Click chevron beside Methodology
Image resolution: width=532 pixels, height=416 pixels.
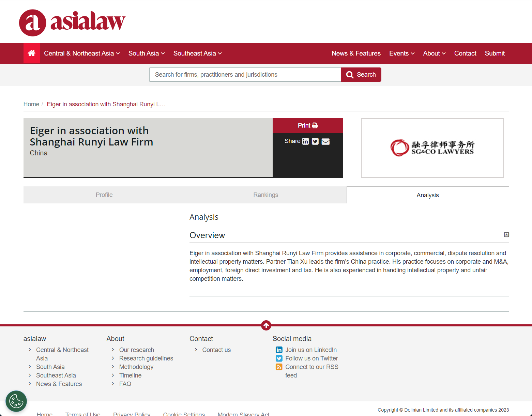pos(113,367)
